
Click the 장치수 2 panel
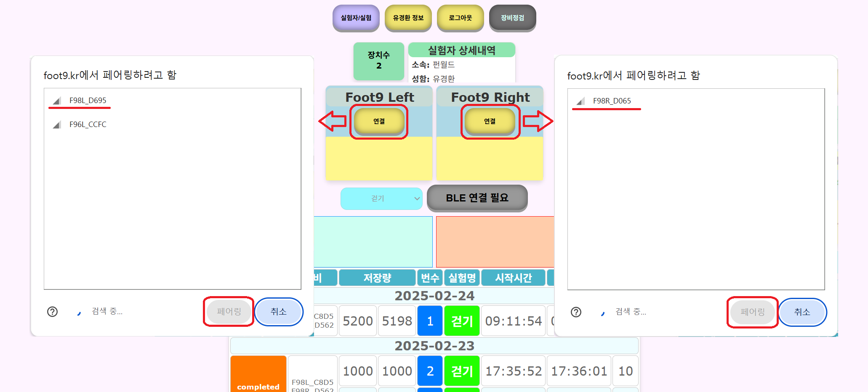click(379, 61)
